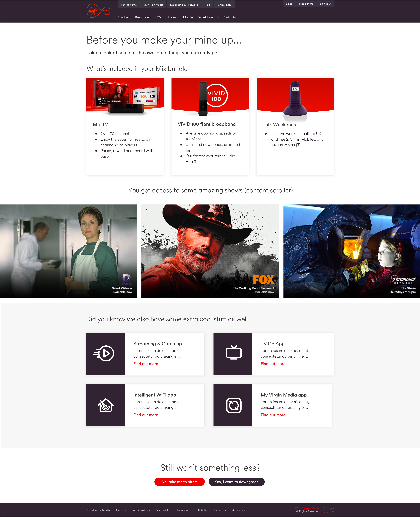Click Legal stuff in footer

tap(183, 510)
